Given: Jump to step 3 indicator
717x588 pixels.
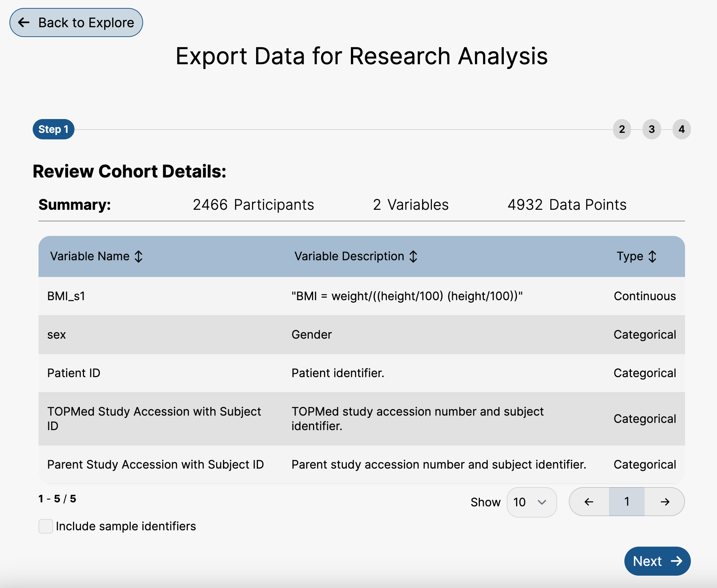Looking at the screenshot, I should pyautogui.click(x=652, y=129).
